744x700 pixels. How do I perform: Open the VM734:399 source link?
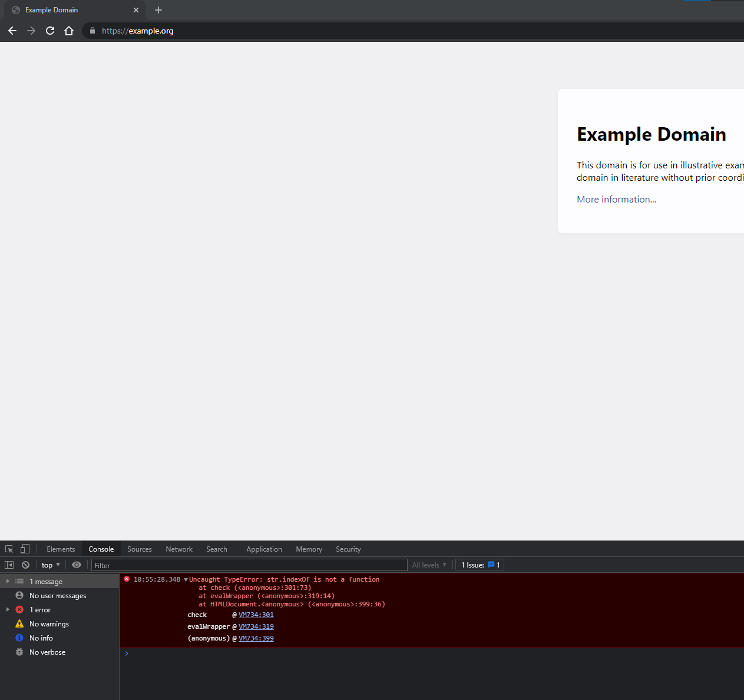(256, 638)
